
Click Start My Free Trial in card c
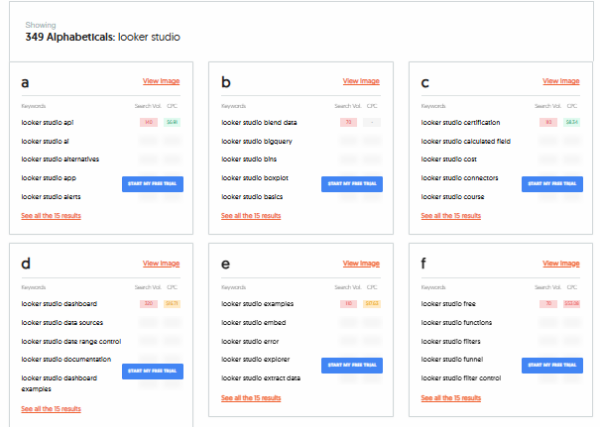click(552, 184)
